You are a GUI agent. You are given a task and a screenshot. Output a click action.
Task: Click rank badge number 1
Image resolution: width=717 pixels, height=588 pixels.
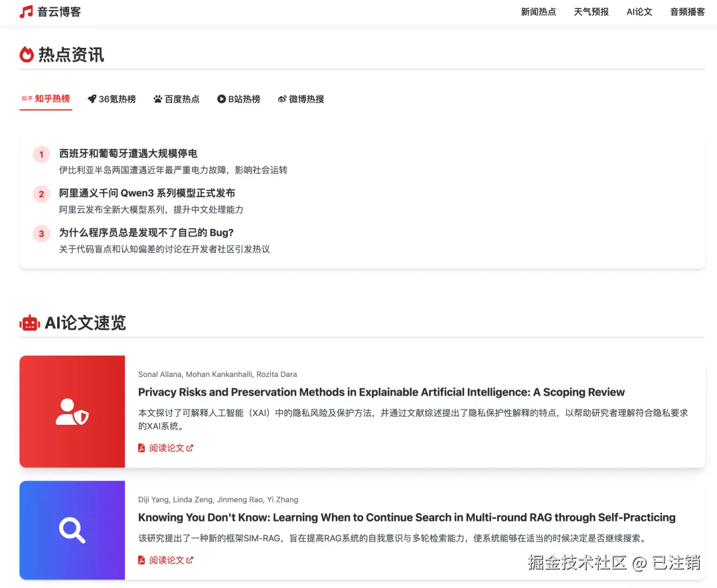(x=41, y=155)
